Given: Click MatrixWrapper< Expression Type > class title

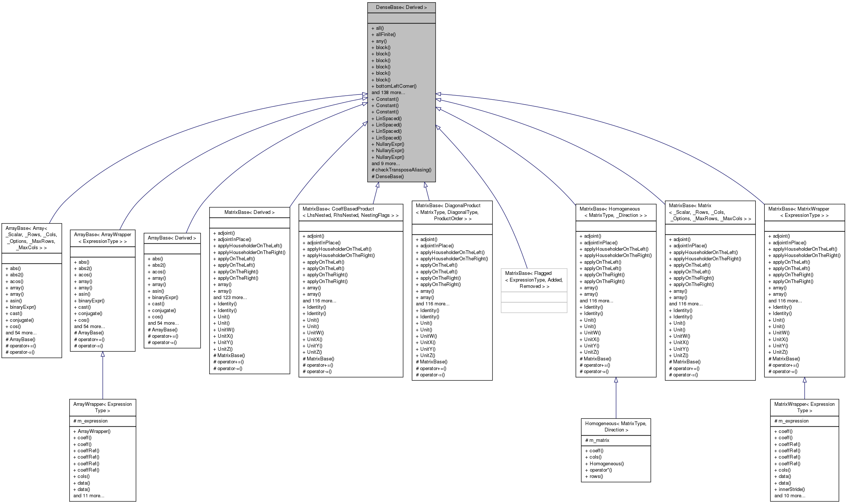Looking at the screenshot, I should [x=804, y=407].
